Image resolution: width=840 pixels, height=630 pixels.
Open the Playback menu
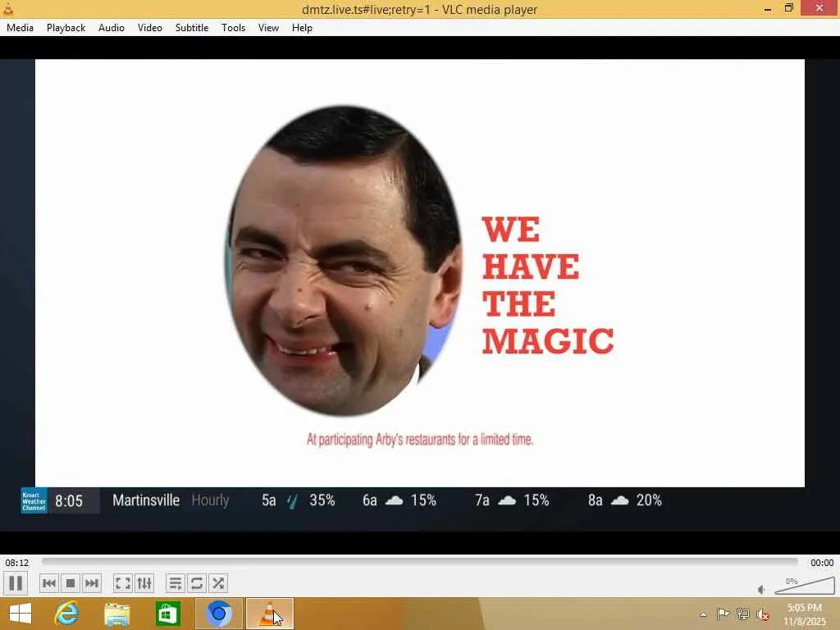66,28
